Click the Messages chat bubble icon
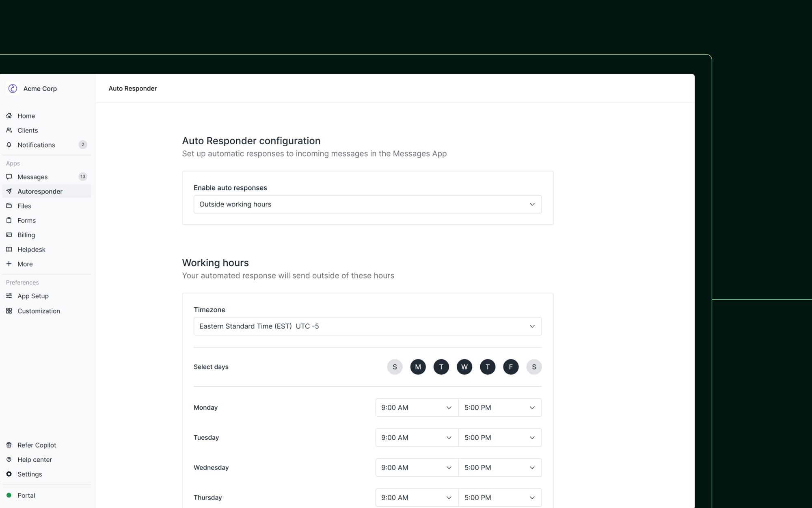 [x=9, y=177]
